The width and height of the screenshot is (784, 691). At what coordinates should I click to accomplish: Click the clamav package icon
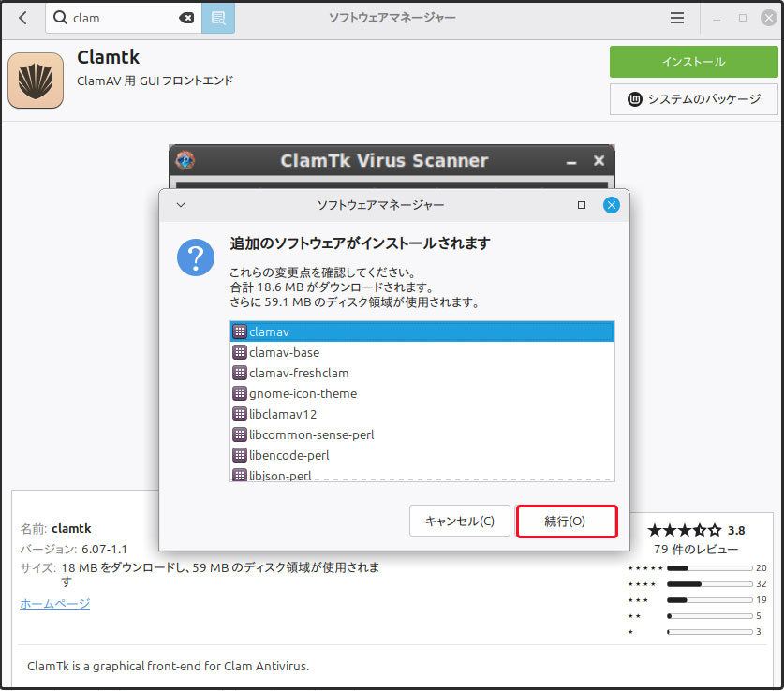(x=240, y=331)
